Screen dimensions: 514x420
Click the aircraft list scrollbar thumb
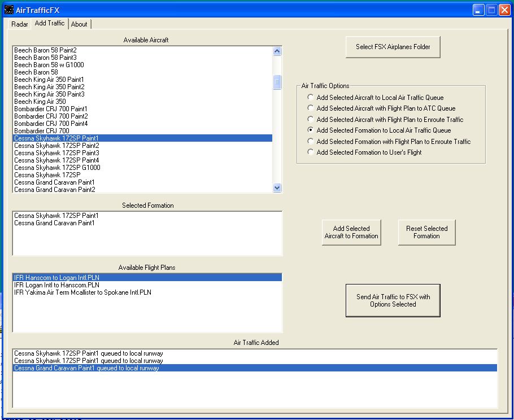click(x=277, y=82)
